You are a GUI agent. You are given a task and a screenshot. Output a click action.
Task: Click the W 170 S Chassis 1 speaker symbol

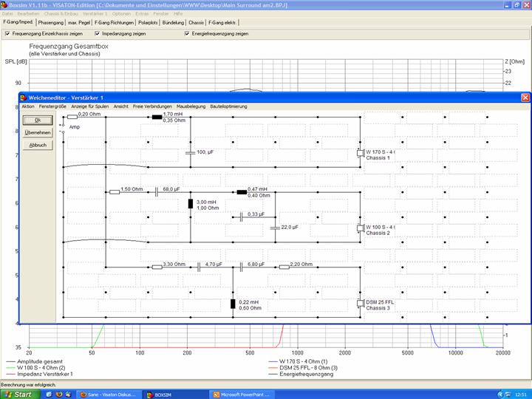(360, 154)
